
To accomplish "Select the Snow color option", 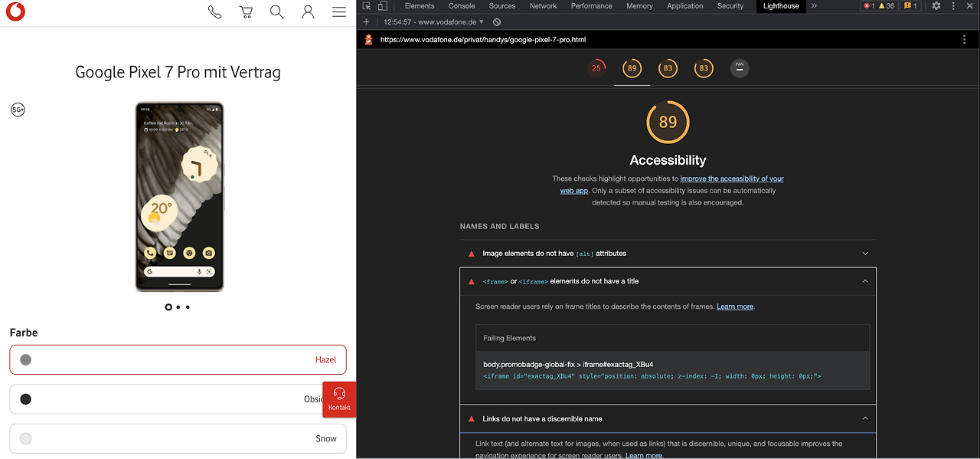I will [178, 438].
